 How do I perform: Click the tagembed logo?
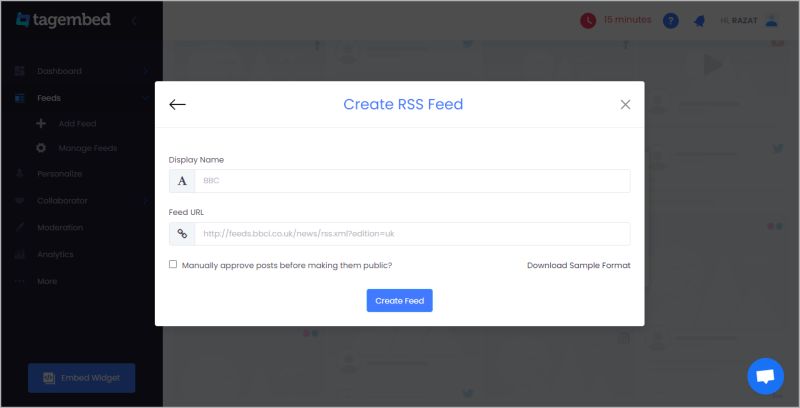(x=63, y=20)
